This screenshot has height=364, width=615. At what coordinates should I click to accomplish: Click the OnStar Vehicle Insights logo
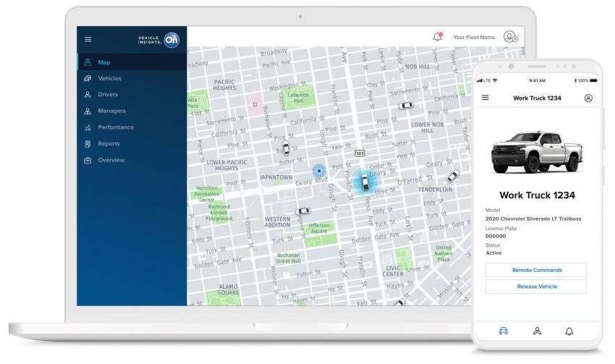coord(159,40)
